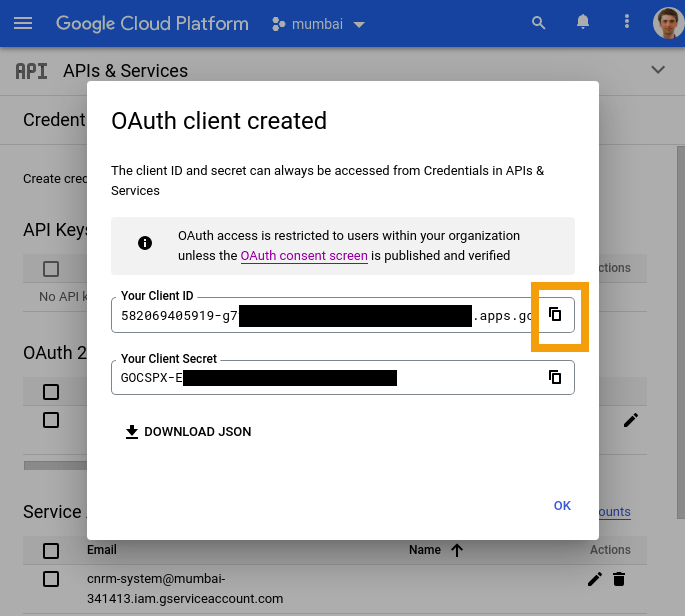The image size is (685, 616).
Task: Click DOWNLOAD JSON button
Action: 188,432
